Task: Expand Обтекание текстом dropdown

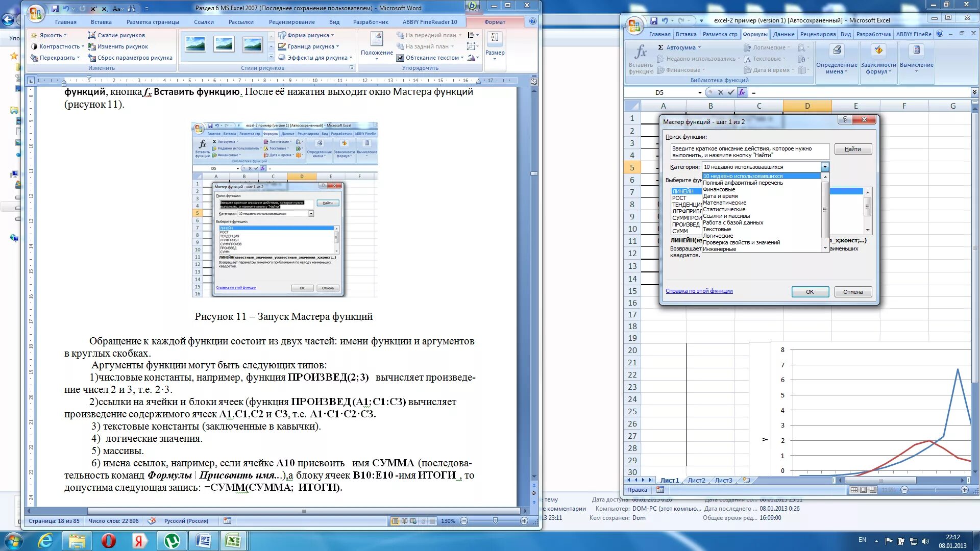Action: 462,58
